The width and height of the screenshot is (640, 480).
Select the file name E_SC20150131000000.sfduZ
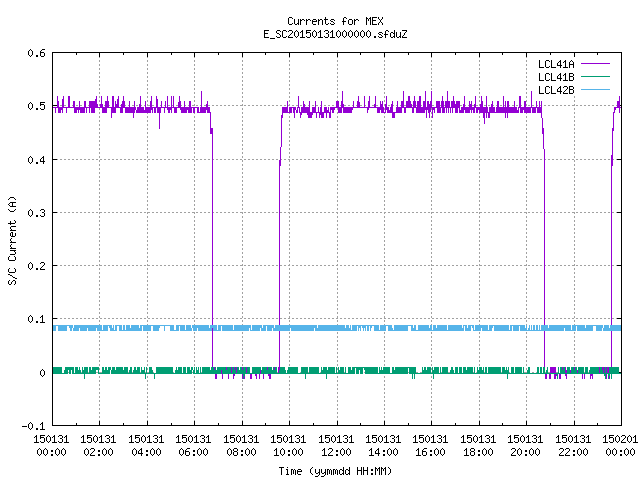[x=335, y=34]
